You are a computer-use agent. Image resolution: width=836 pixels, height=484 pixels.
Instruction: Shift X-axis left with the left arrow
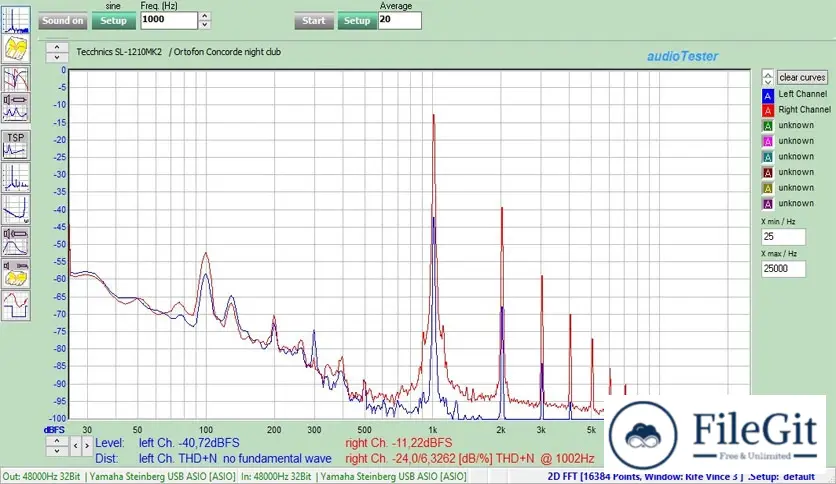tap(75, 446)
